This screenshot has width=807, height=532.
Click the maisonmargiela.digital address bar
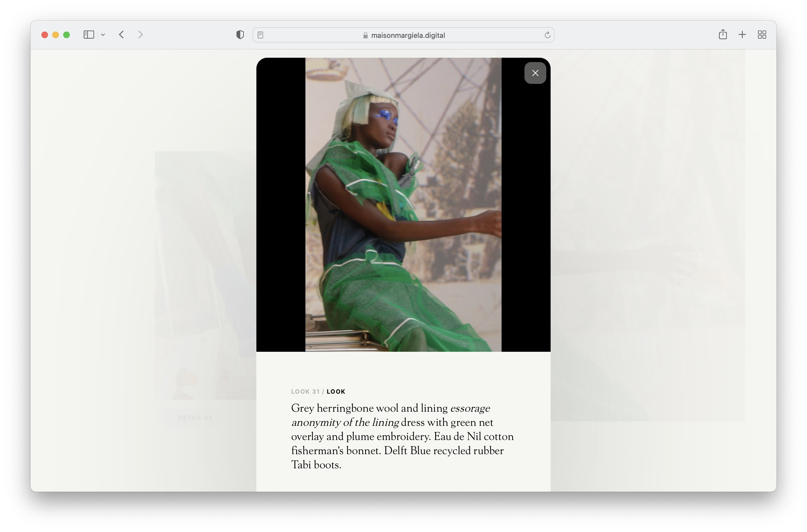tap(403, 35)
